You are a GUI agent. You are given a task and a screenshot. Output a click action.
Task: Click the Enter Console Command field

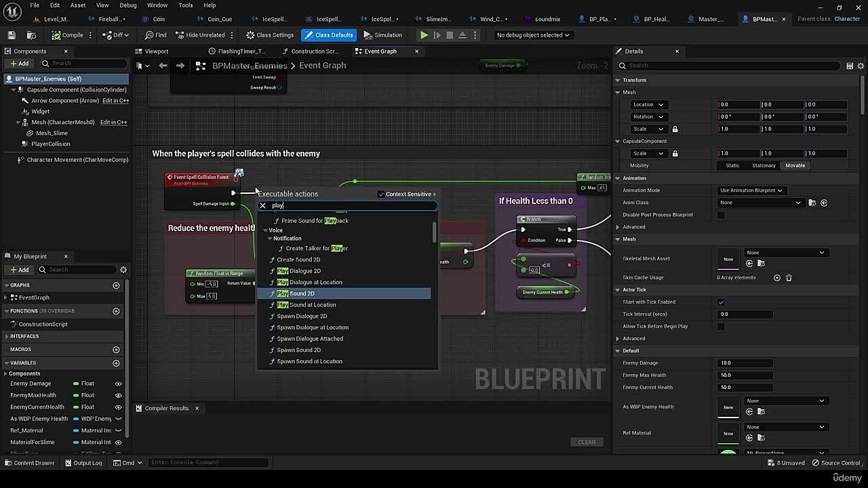208,462
